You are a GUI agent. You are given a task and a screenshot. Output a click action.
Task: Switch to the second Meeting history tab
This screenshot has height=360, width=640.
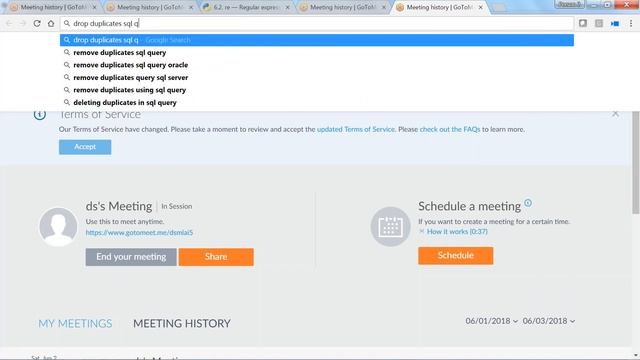click(150, 7)
